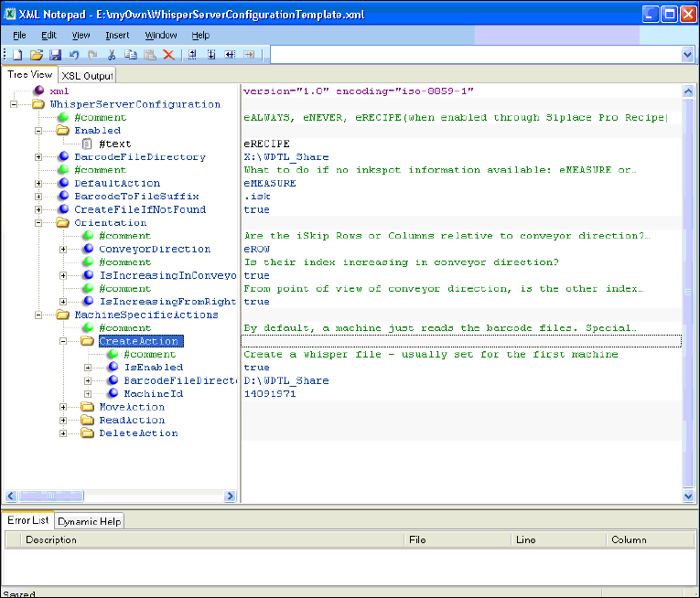Select the ReadAction tree node
The width and height of the screenshot is (700, 598).
tap(132, 421)
